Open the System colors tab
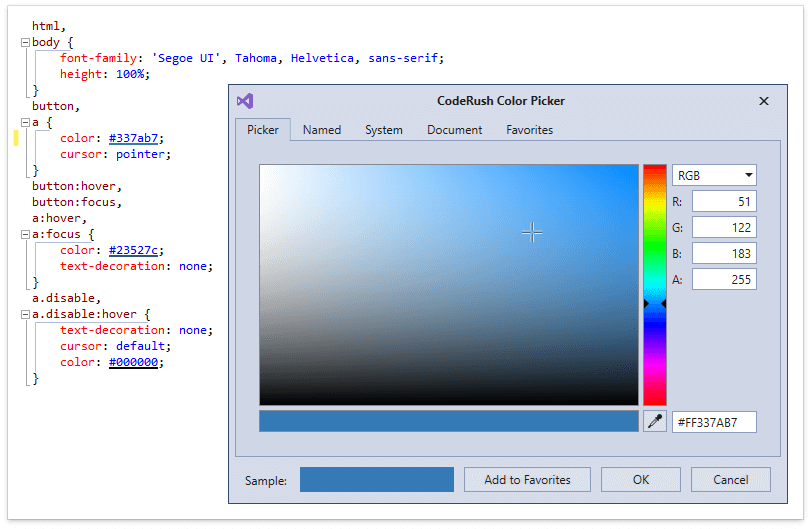The image size is (811, 529). (x=383, y=130)
